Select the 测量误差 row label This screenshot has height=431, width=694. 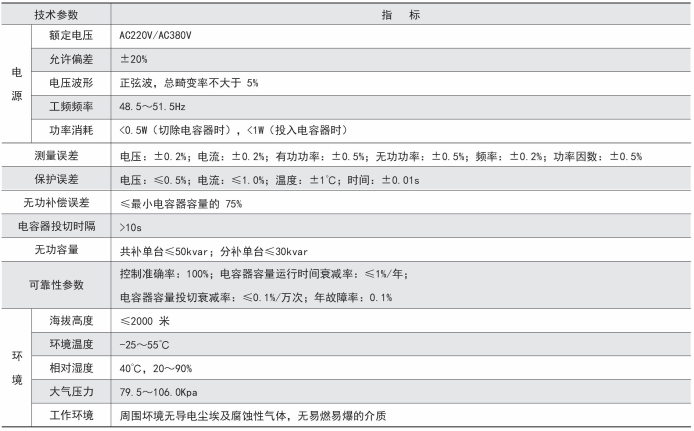click(x=56, y=156)
